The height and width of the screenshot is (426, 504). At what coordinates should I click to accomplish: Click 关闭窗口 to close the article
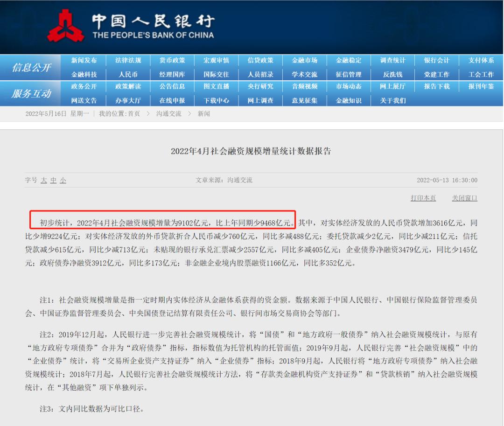click(465, 198)
